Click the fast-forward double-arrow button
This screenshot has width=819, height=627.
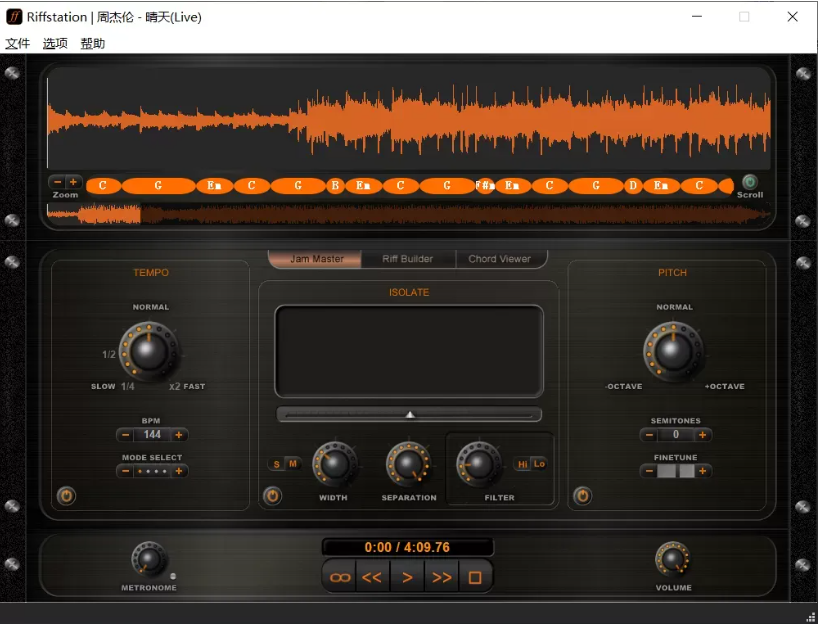pos(441,577)
